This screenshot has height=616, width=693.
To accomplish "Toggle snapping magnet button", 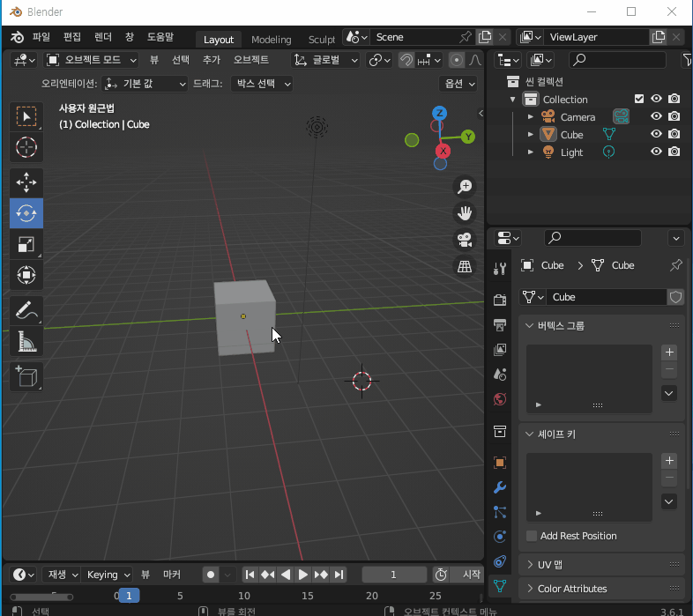I will click(x=406, y=60).
